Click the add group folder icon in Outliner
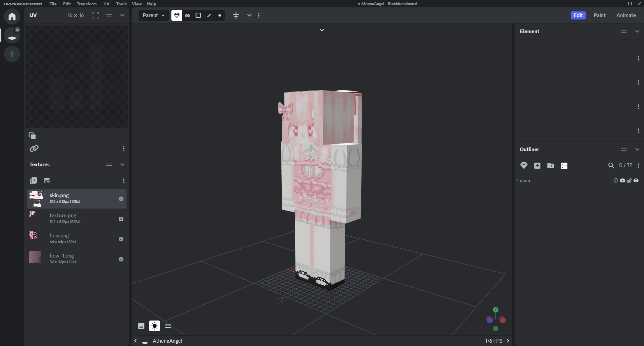This screenshot has width=644, height=346. tap(551, 166)
